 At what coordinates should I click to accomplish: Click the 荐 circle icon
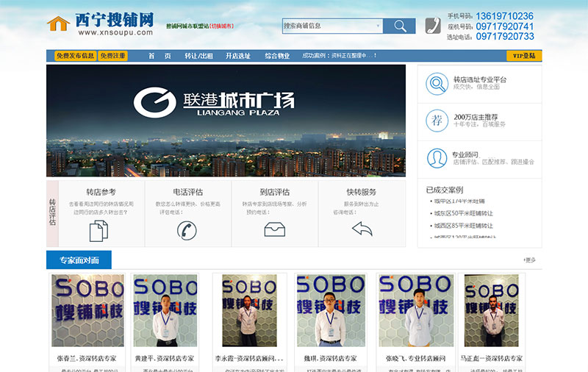coord(437,121)
